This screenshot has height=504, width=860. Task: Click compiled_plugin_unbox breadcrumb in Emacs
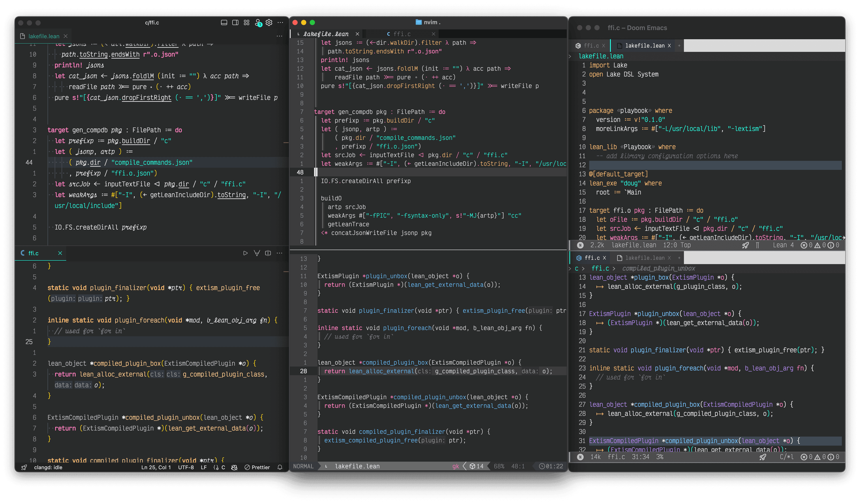click(x=658, y=268)
